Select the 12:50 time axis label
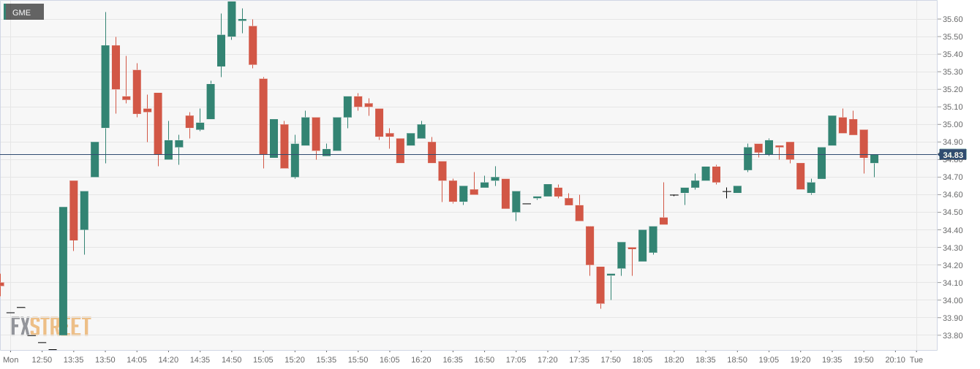 (42, 360)
